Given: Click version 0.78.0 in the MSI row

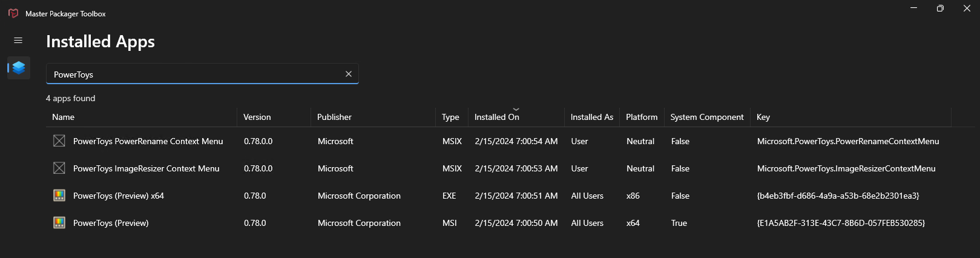Looking at the screenshot, I should click(x=255, y=223).
